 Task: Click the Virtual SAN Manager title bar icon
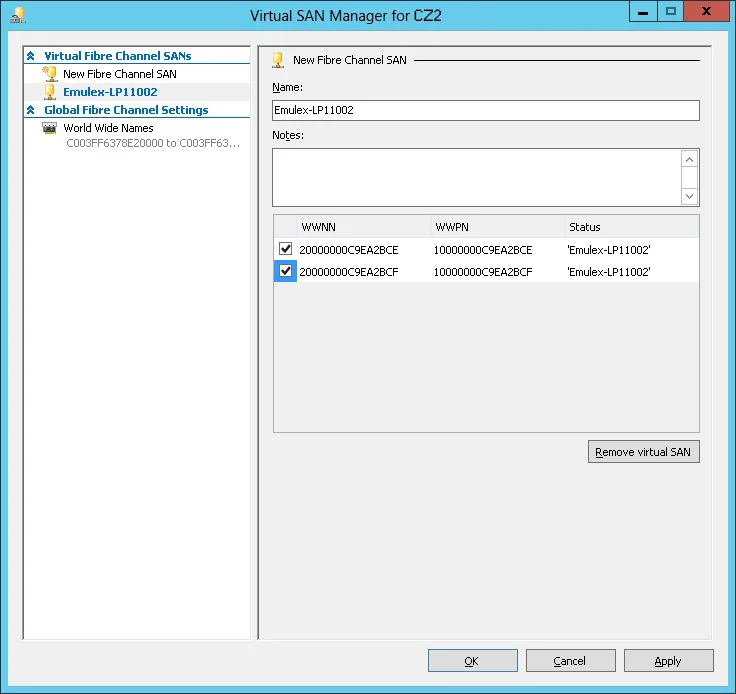(18, 15)
